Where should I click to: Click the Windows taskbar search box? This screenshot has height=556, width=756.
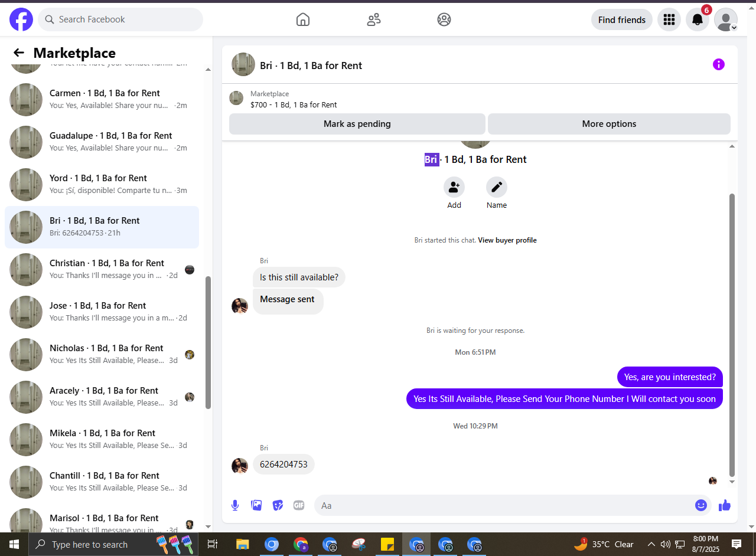(113, 544)
